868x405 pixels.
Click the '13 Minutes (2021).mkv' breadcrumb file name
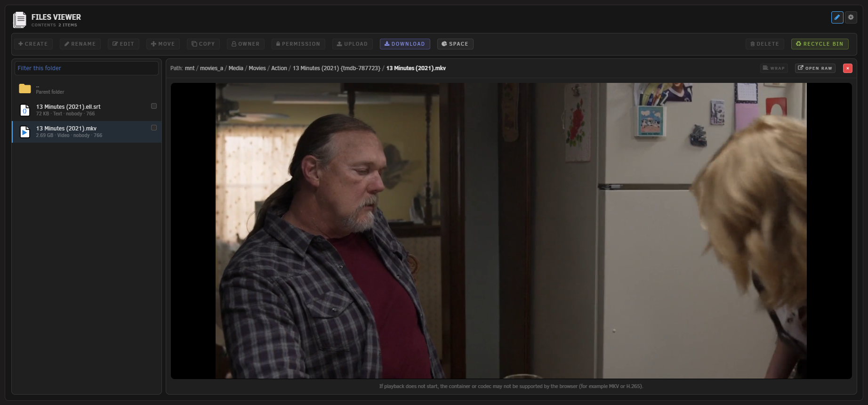[416, 68]
